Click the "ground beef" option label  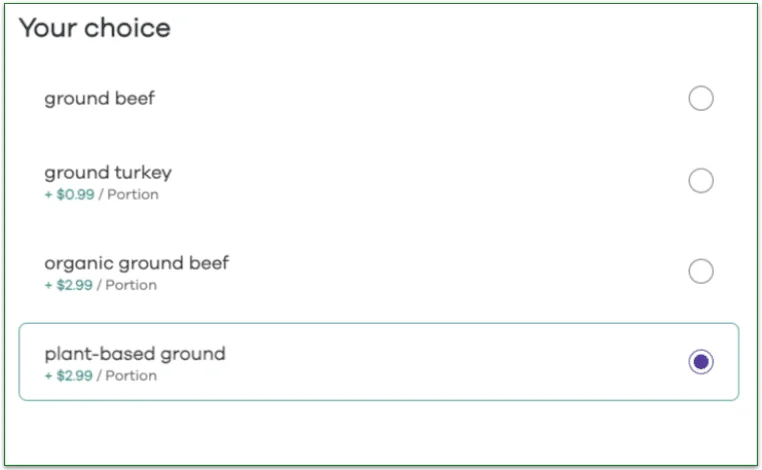point(99,98)
